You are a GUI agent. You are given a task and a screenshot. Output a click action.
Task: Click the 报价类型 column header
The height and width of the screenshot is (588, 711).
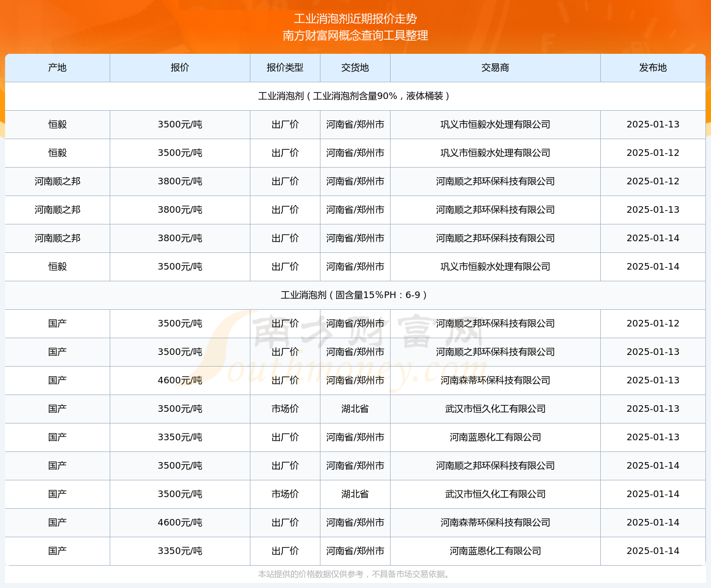tap(285, 68)
